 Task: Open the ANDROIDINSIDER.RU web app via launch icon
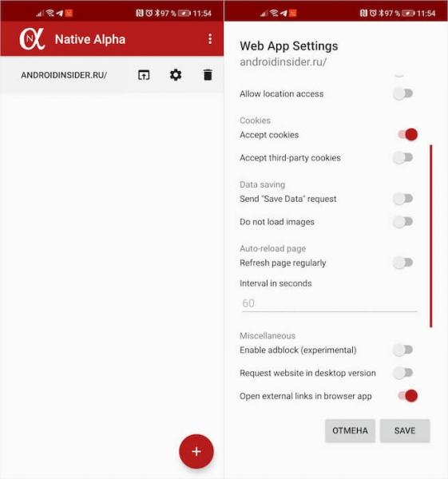(x=144, y=75)
